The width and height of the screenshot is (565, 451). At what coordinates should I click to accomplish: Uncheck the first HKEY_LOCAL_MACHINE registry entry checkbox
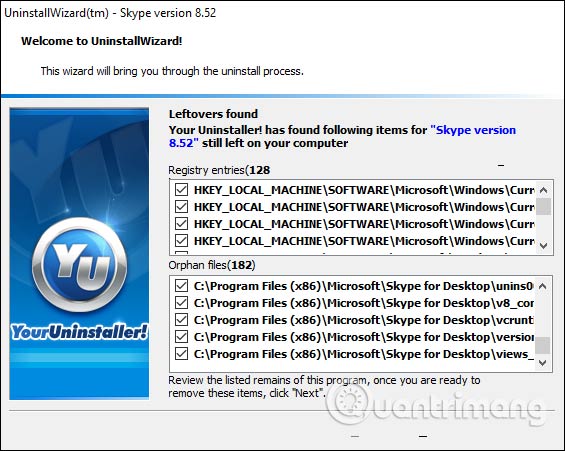pyautogui.click(x=181, y=190)
